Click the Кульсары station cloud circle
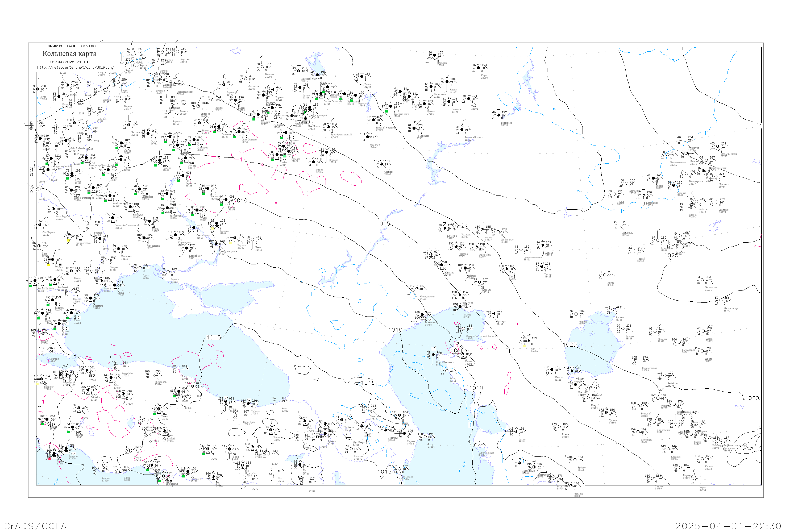Screen dimensions: 798x532 pos(494,314)
